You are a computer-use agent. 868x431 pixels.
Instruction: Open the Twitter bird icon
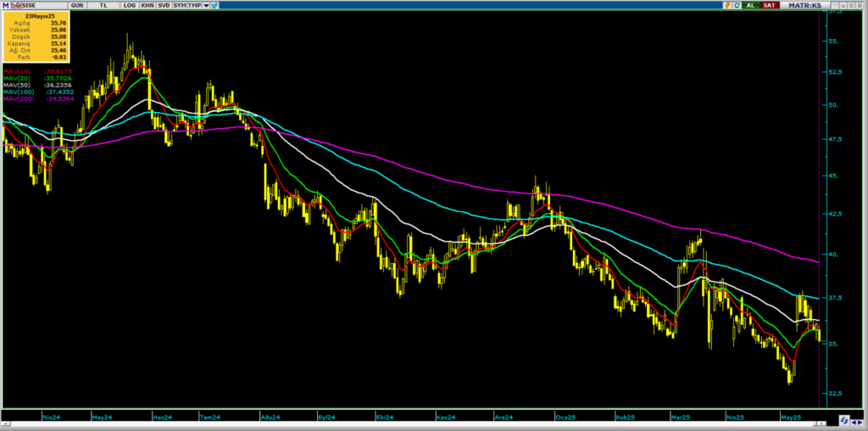pos(215,5)
